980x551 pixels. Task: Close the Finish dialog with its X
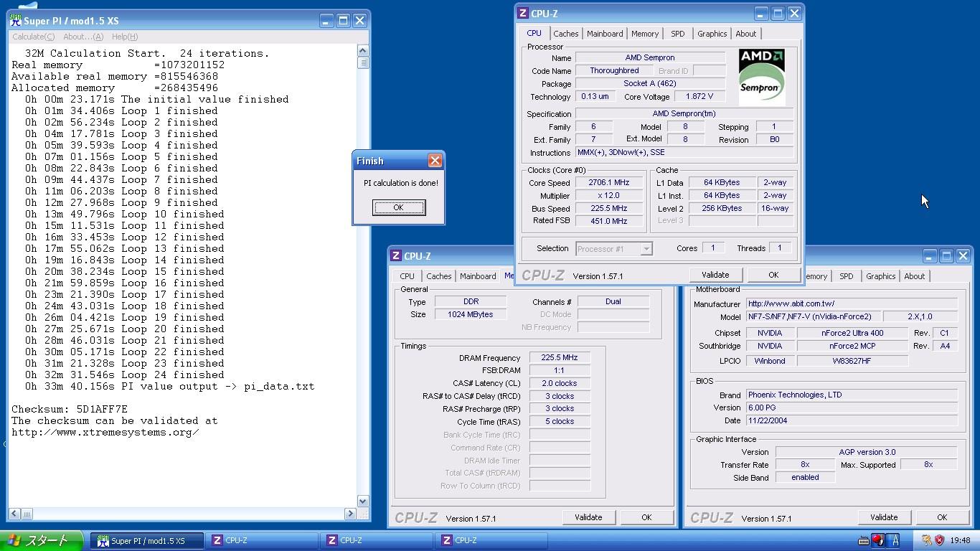point(435,161)
